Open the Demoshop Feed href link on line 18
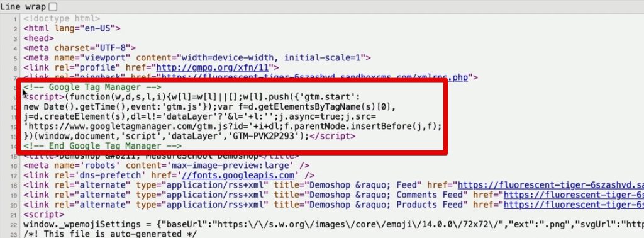The height and width of the screenshot is (238, 644). click(551, 185)
